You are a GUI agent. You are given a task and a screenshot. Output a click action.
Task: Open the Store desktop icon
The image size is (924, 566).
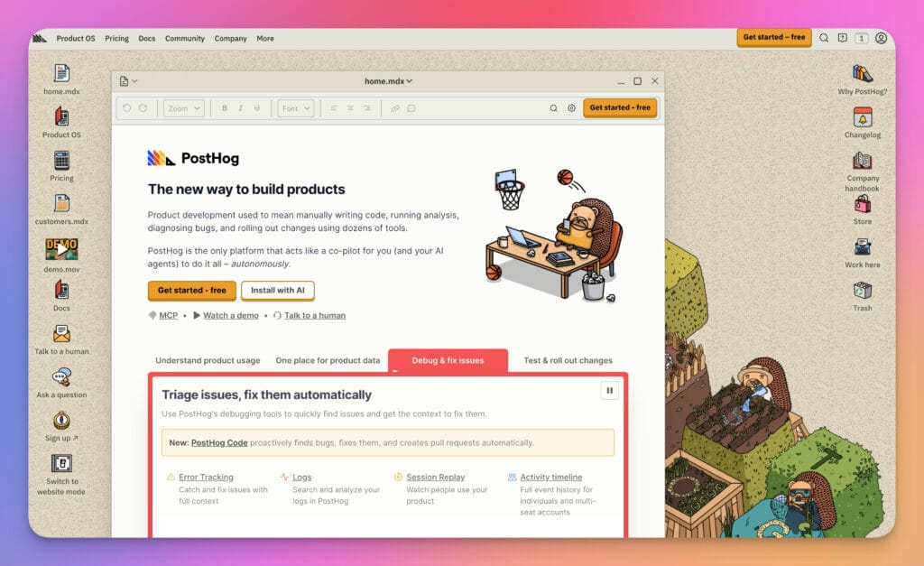[862, 204]
